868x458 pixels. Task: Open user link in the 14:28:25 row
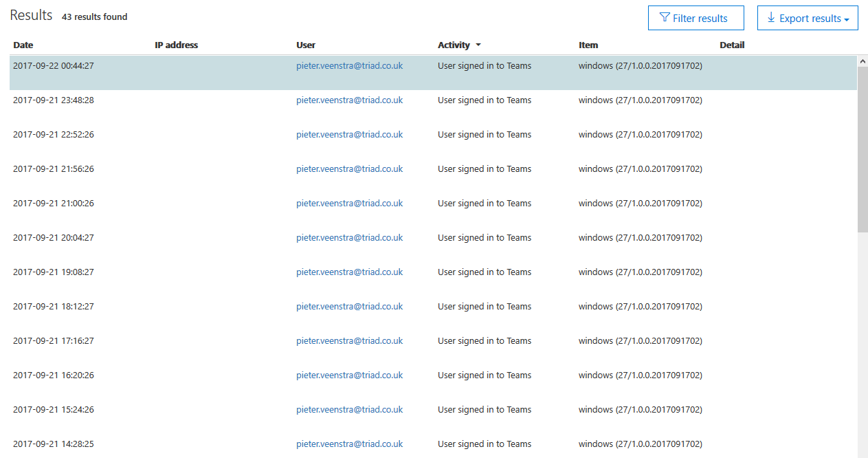pos(349,444)
